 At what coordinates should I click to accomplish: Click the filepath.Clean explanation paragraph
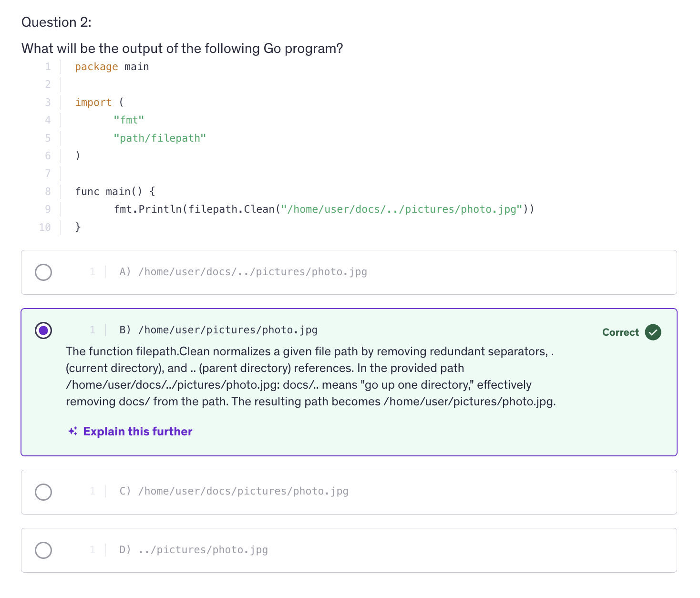[310, 376]
